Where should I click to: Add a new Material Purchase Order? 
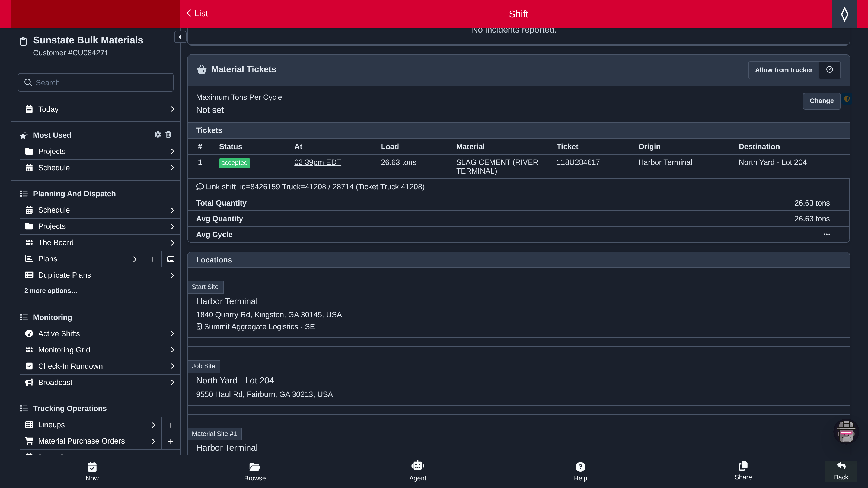(x=171, y=441)
